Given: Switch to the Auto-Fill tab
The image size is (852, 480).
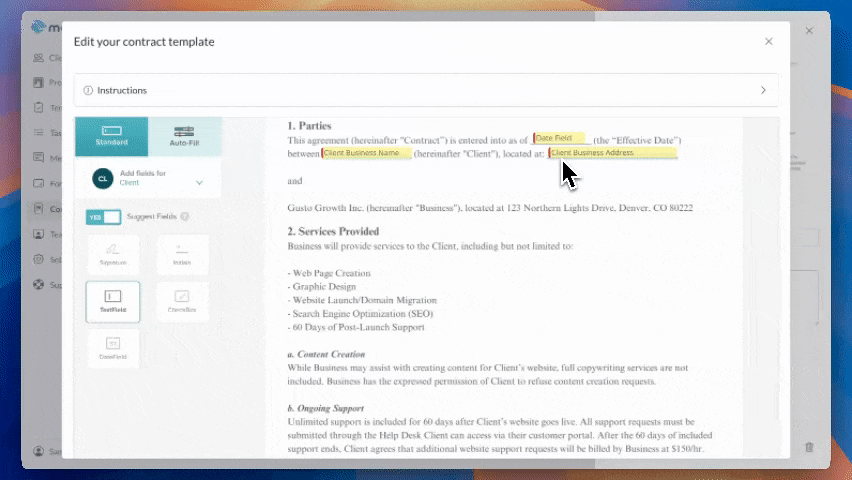Looking at the screenshot, I should (184, 136).
